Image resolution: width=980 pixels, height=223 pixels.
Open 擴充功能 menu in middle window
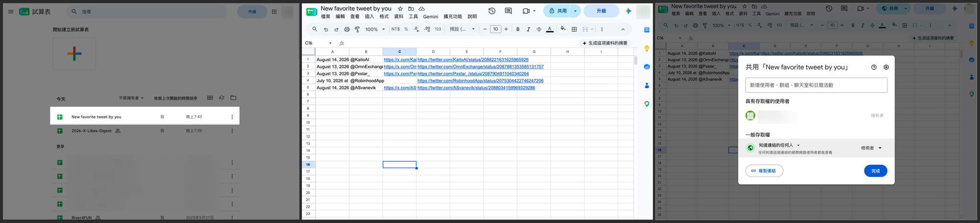pos(453,17)
